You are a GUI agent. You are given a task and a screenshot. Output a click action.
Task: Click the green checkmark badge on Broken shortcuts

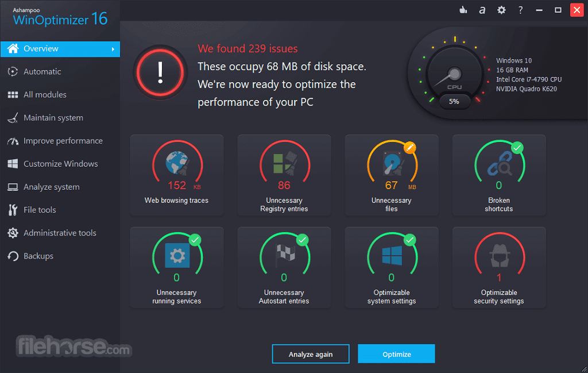[517, 148]
